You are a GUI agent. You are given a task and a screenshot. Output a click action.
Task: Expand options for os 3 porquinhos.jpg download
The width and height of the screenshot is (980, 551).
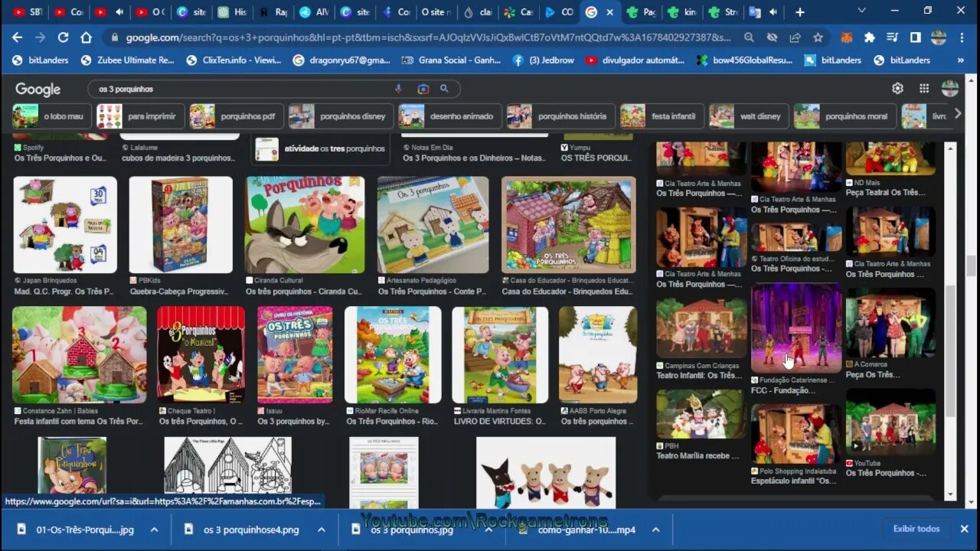[x=488, y=530]
